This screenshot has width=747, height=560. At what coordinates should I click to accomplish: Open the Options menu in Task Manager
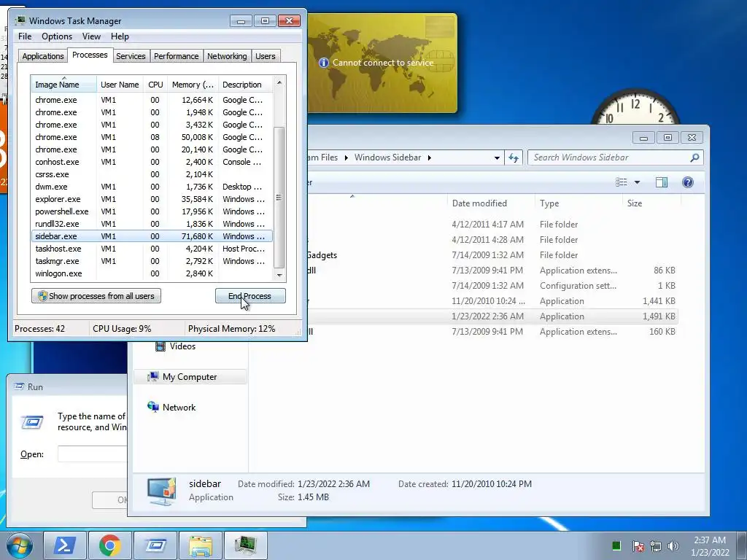click(x=57, y=36)
